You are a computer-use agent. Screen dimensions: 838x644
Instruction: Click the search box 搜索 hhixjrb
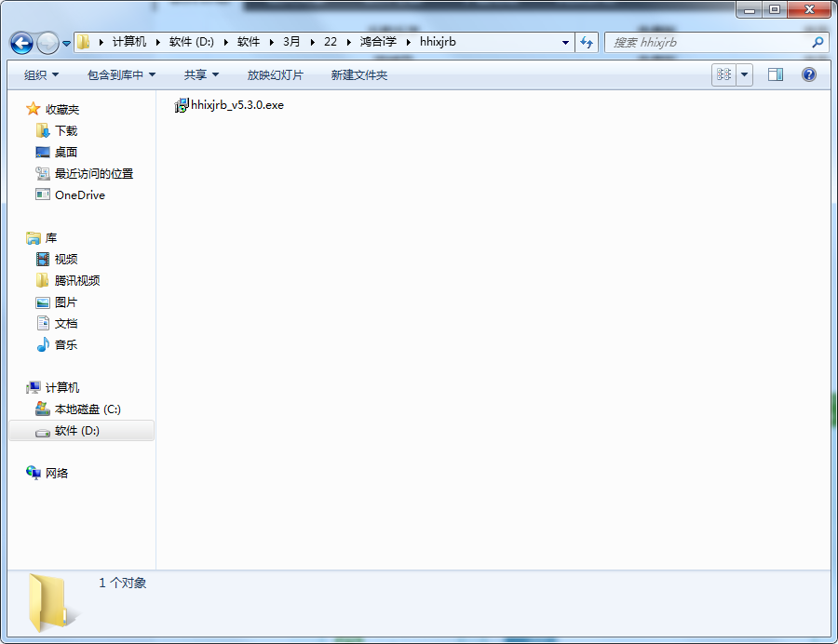point(708,42)
